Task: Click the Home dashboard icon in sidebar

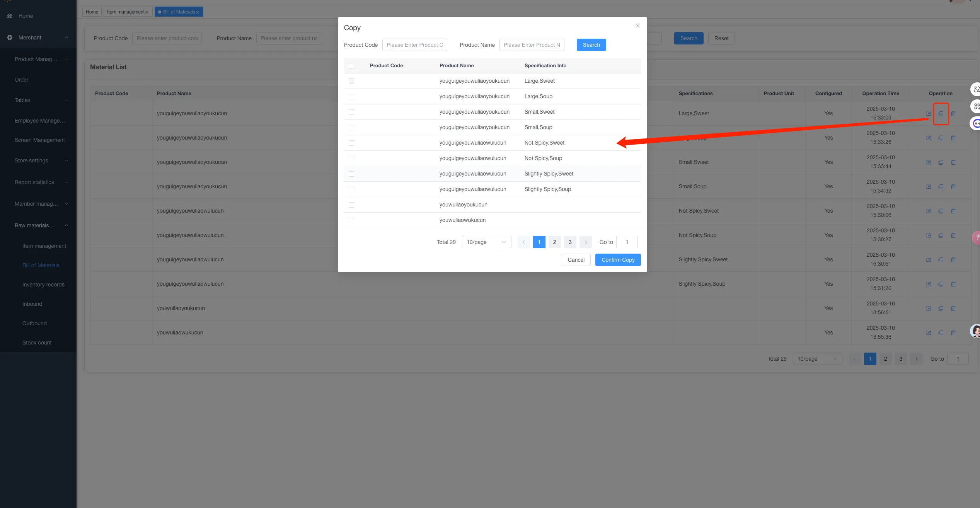Action: pos(10,16)
